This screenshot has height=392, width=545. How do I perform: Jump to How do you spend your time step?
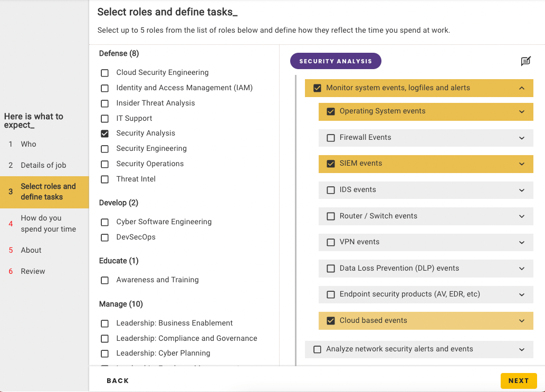point(48,224)
